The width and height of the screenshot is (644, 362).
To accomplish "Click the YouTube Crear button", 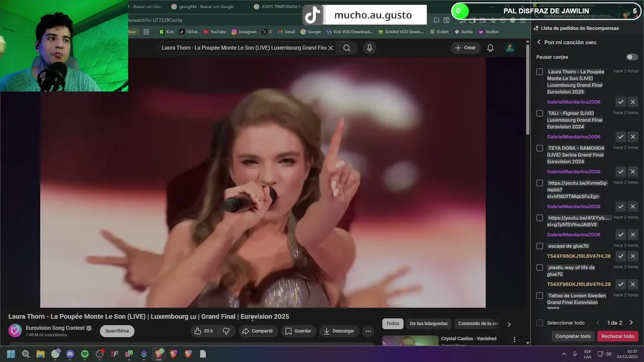I will (x=465, y=48).
